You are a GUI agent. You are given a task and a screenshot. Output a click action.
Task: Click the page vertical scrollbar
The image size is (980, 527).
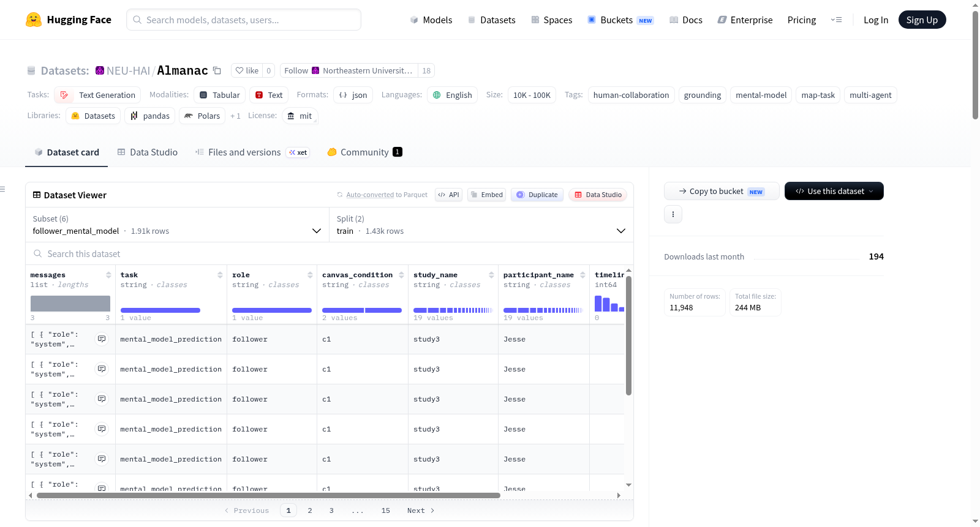pyautogui.click(x=975, y=65)
